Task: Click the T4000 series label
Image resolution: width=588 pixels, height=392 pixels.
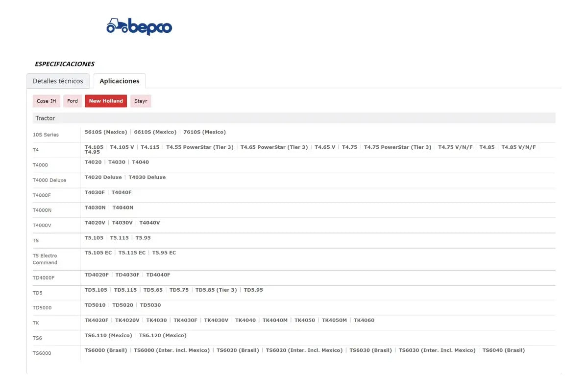Action: click(x=40, y=165)
